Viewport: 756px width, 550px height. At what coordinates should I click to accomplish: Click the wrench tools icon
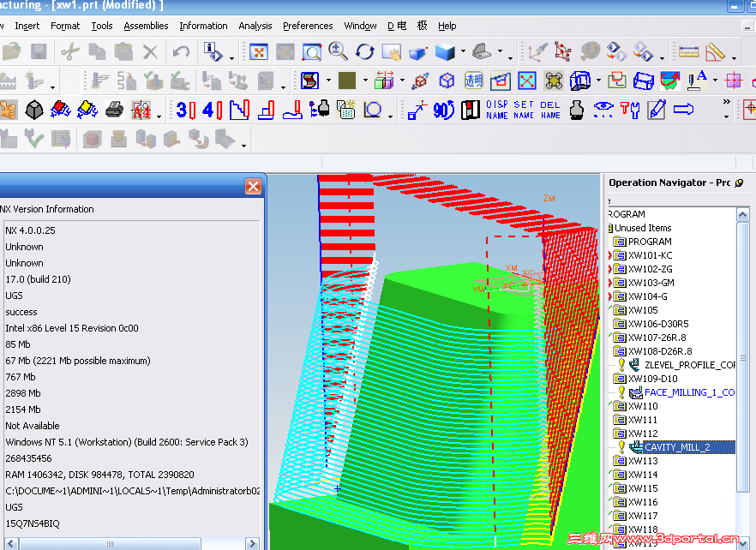pos(630,110)
